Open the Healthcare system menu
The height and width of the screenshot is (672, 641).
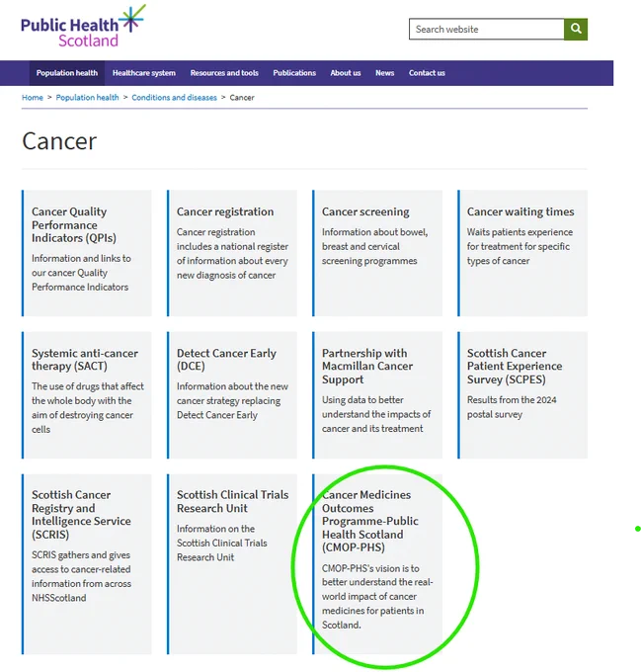point(144,73)
